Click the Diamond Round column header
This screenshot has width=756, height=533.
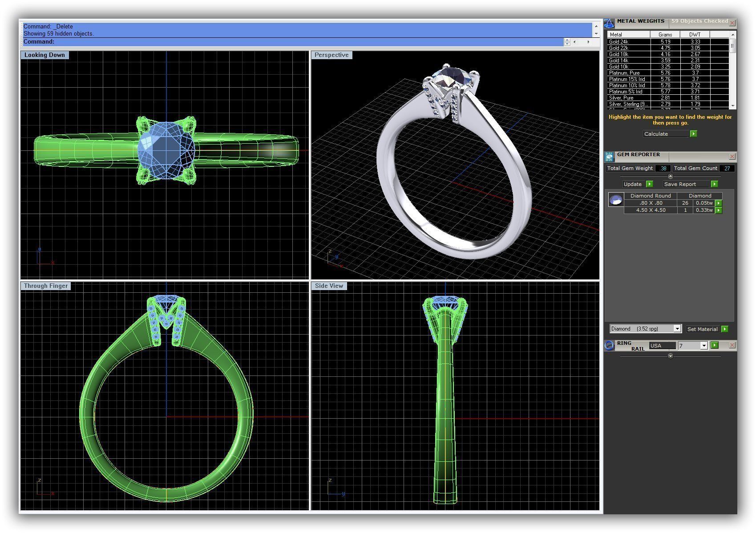pyautogui.click(x=651, y=196)
